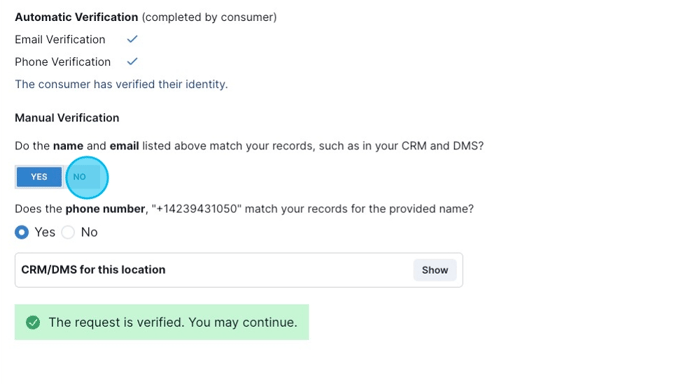Click the green success check circle icon
This screenshot has width=688, height=384.
(x=33, y=323)
